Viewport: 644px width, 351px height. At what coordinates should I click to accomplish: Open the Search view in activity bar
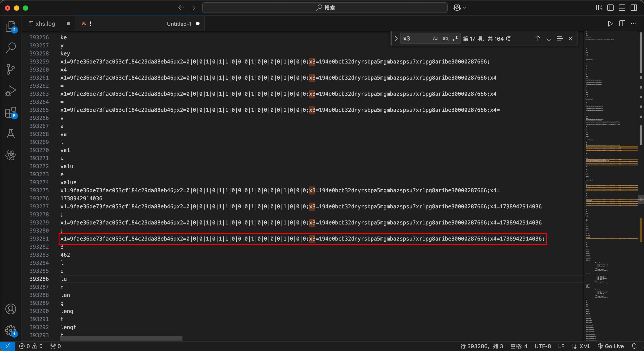11,47
